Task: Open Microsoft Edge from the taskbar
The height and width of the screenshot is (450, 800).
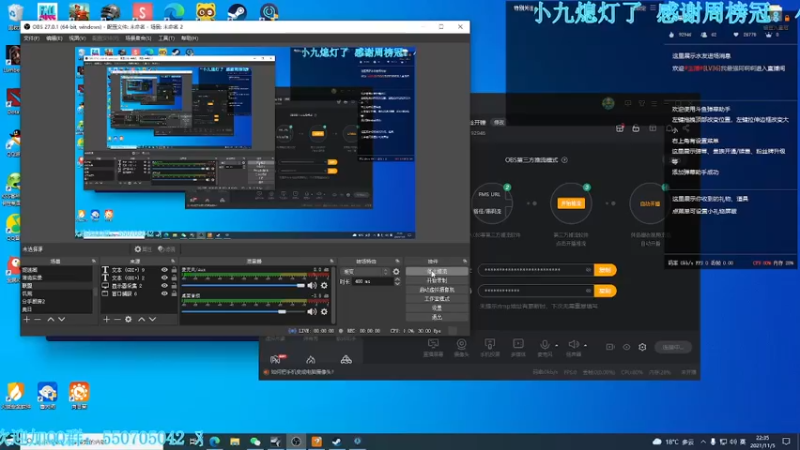Action: [x=214, y=441]
